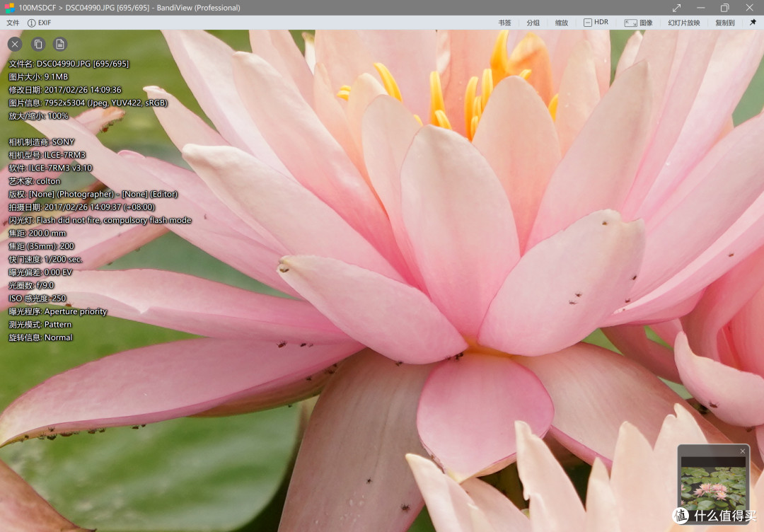Select the text 相机型号: ILCE-7RM3
The width and height of the screenshot is (764, 532).
click(47, 155)
